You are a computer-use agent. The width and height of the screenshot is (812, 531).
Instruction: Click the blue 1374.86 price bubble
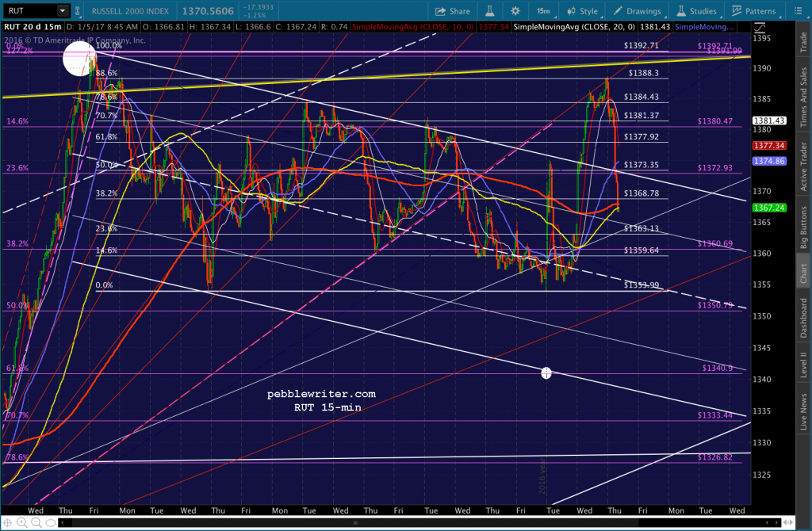(769, 161)
